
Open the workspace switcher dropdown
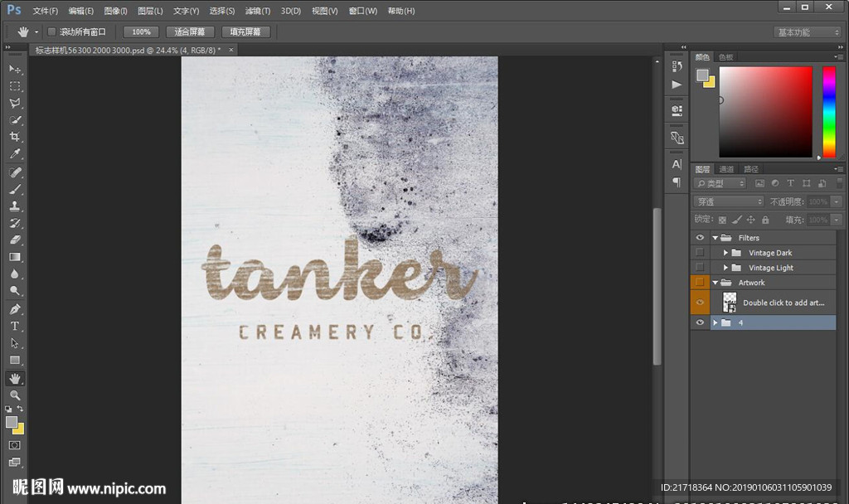pos(808,32)
